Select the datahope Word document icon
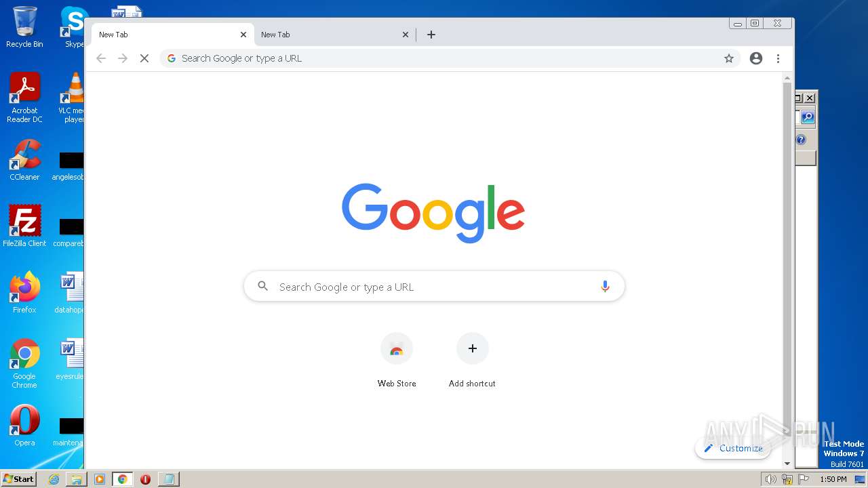This screenshot has width=868, height=488. [x=71, y=293]
